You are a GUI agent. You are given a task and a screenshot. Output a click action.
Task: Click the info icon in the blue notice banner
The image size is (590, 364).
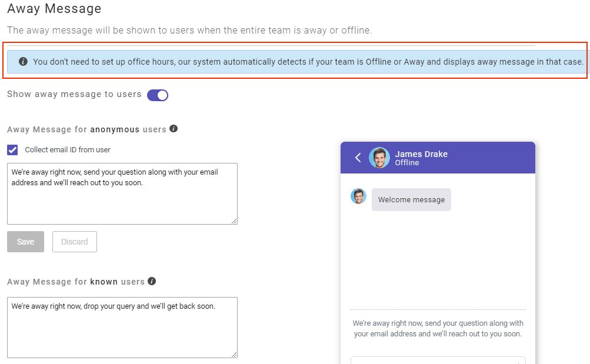23,61
